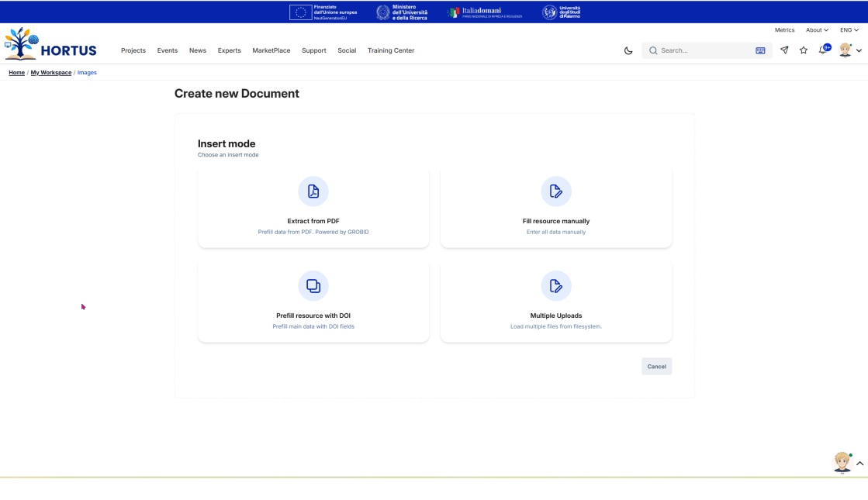The width and height of the screenshot is (868, 500).
Task: Click the European Union funding logo
Action: (323, 12)
